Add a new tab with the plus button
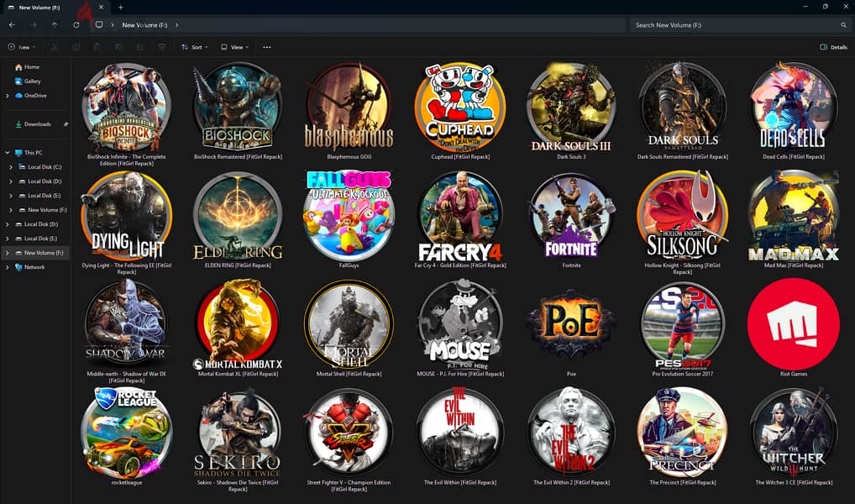This screenshot has height=504, width=855. tap(120, 8)
